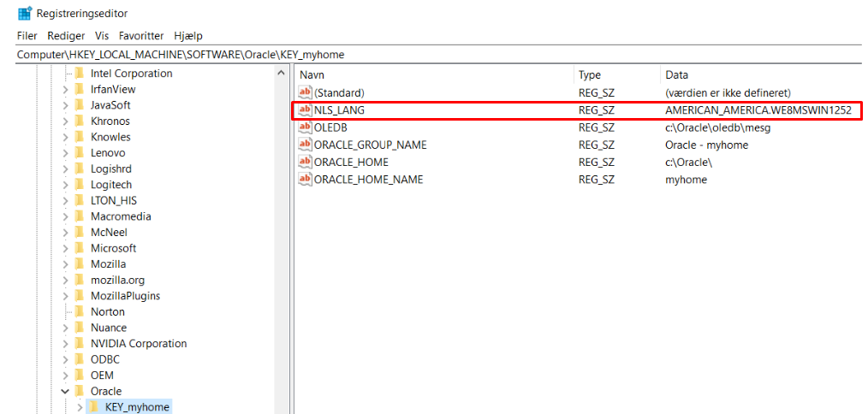This screenshot has height=414, width=868.
Task: Click the Microsoft folder icon
Action: [x=79, y=248]
